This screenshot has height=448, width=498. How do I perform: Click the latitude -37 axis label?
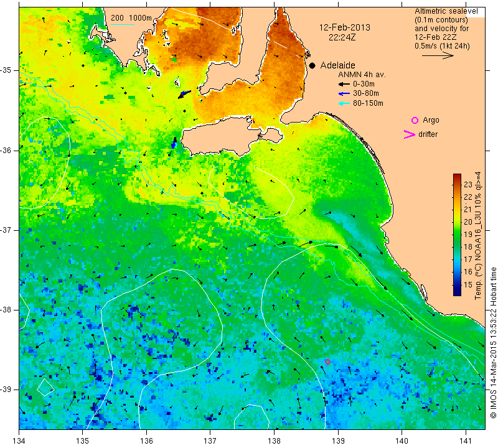tap(6, 230)
